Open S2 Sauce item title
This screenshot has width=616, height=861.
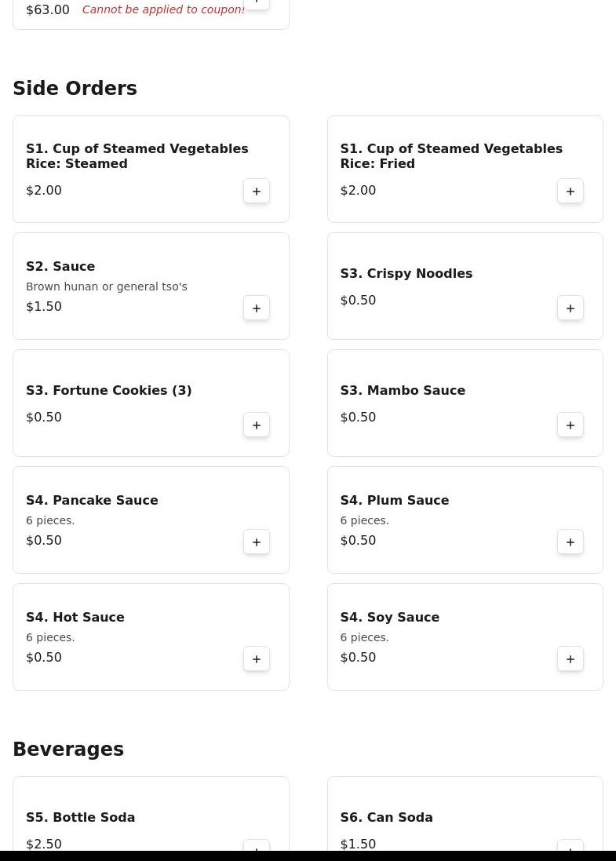tap(60, 266)
